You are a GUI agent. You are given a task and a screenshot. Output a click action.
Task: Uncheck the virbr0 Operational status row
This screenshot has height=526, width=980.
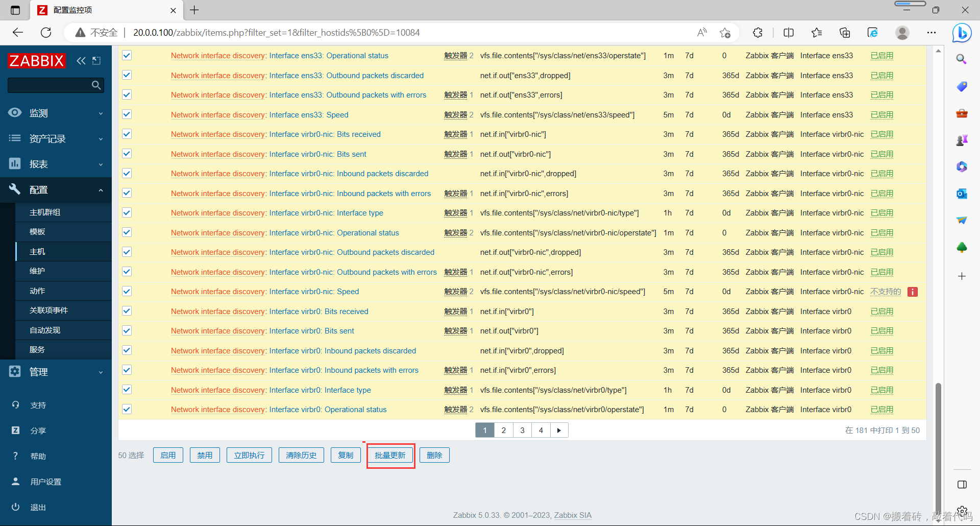(x=127, y=409)
